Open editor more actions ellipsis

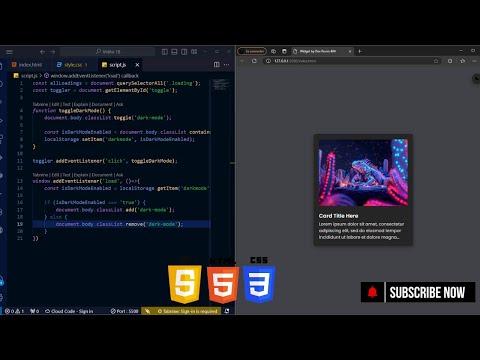(227, 65)
